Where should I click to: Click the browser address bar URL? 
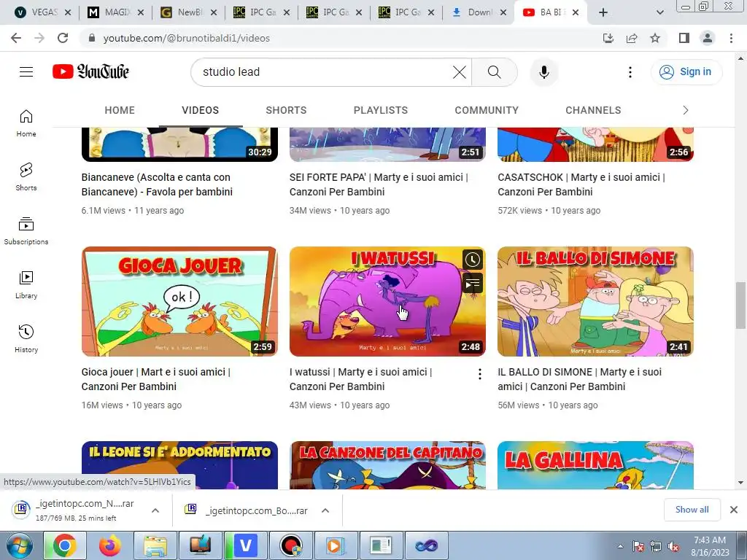pyautogui.click(x=186, y=38)
